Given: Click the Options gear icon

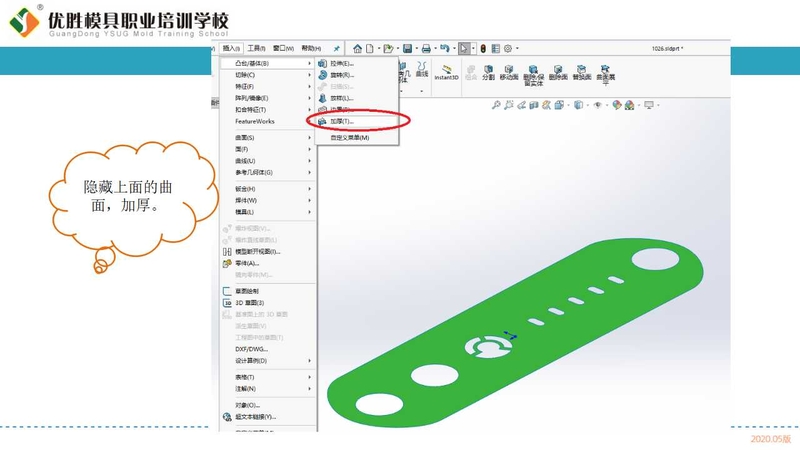Looking at the screenshot, I should point(508,48).
